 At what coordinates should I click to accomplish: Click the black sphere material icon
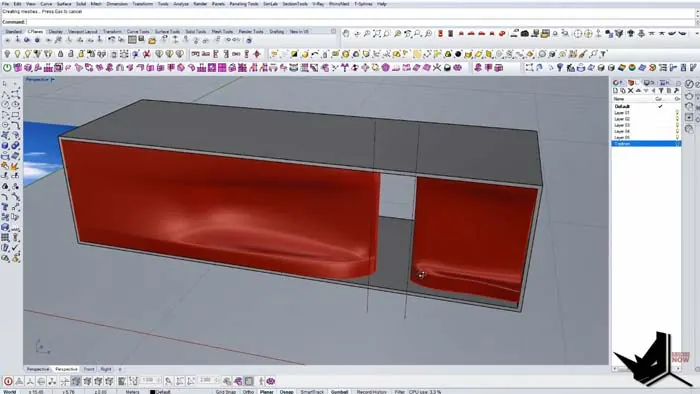[458, 54]
